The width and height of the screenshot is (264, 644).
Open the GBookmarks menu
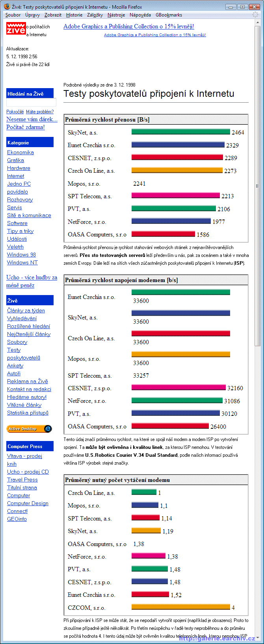[x=169, y=15]
